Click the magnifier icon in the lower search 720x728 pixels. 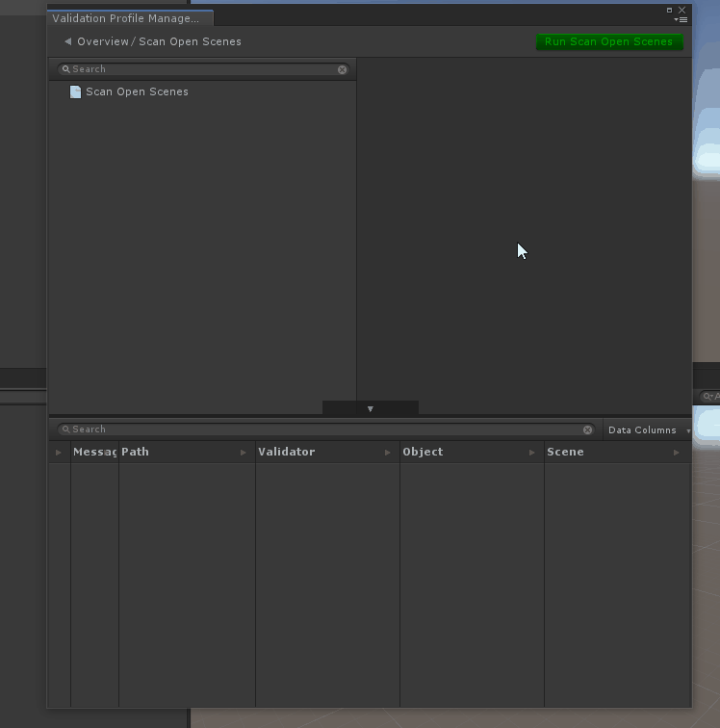pyautogui.click(x=65, y=429)
